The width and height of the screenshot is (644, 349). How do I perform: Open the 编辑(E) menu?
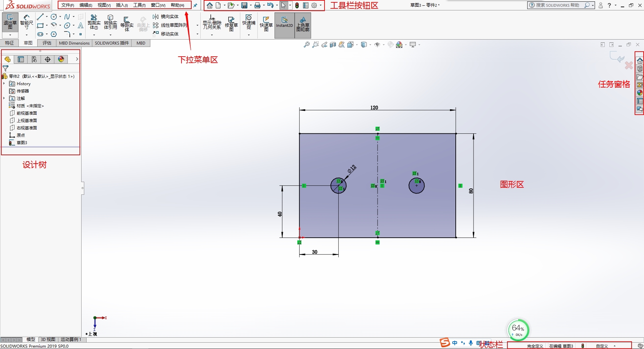point(86,5)
